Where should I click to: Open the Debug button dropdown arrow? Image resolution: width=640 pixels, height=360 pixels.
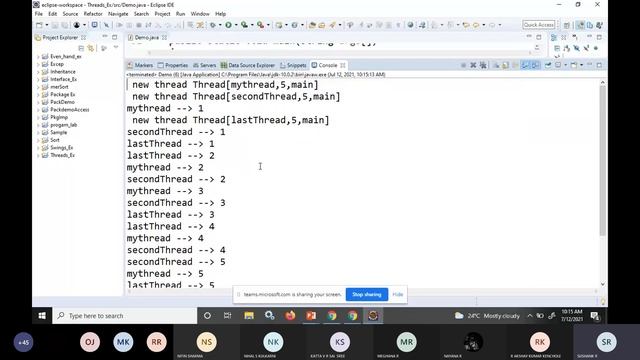[220, 25]
